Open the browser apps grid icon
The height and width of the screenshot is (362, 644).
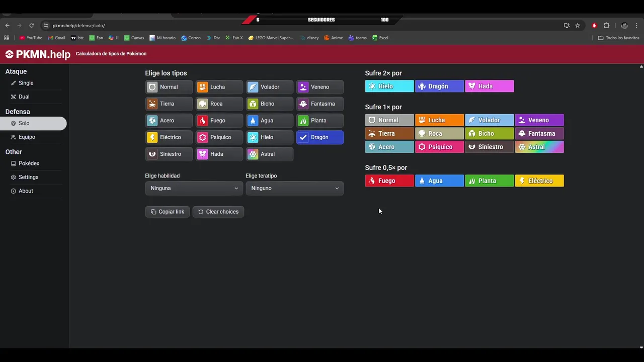pyautogui.click(x=7, y=38)
